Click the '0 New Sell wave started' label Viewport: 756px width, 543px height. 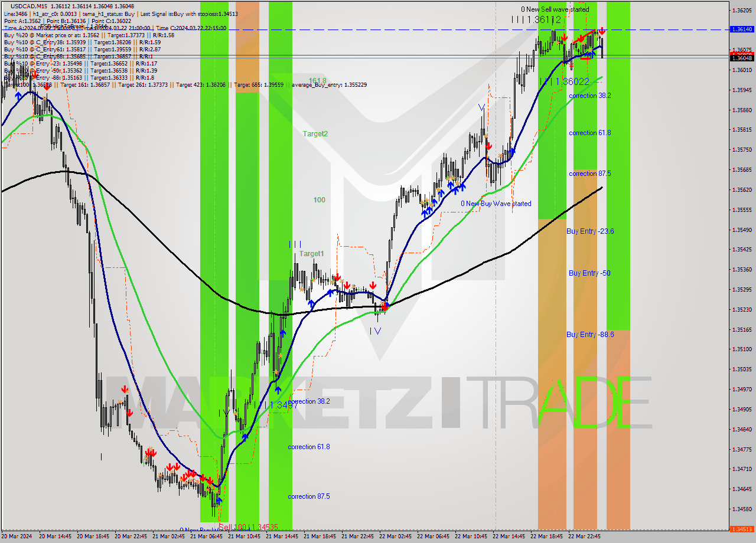tap(555, 9)
